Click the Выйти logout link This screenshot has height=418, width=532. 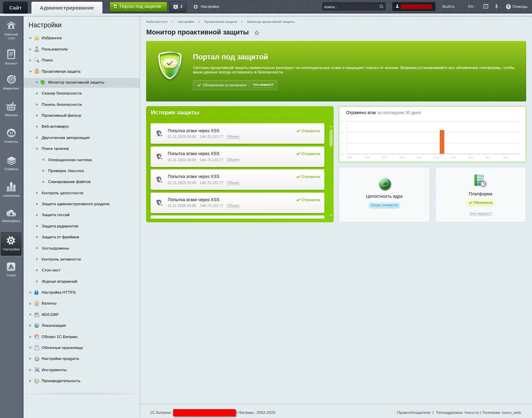448,7
